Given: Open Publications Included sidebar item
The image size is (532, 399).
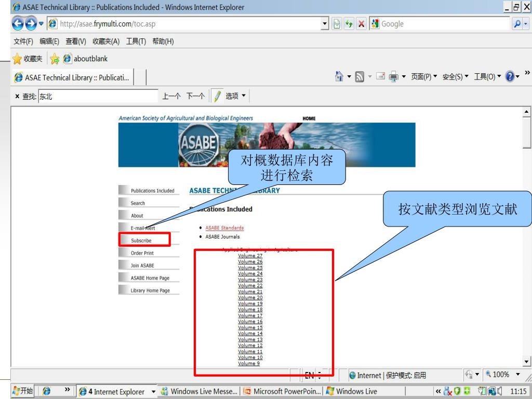Looking at the screenshot, I should pos(149,191).
